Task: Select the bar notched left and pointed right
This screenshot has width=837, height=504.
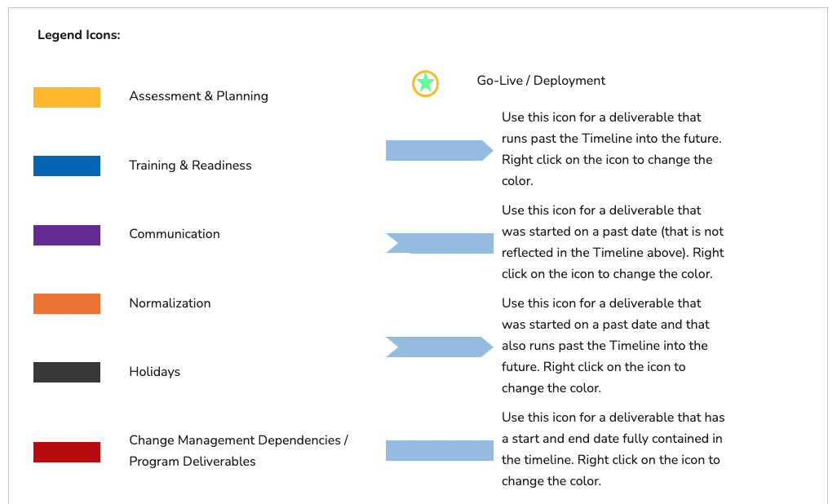Action: pyautogui.click(x=440, y=347)
